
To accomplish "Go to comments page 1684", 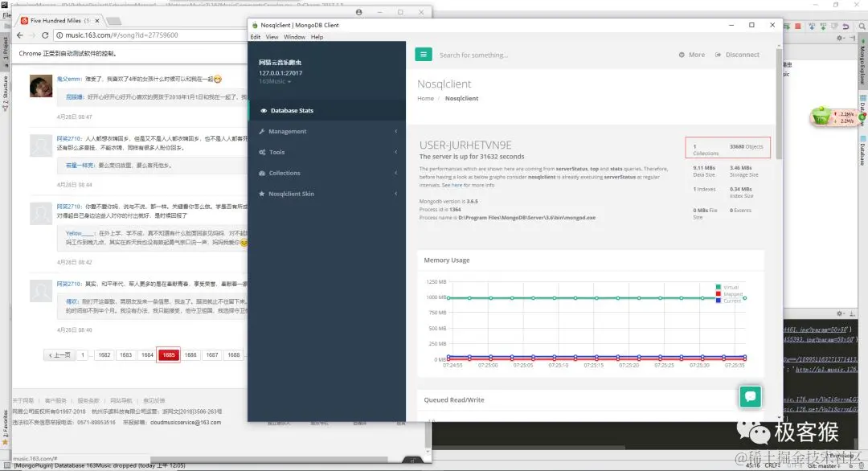I will click(147, 354).
